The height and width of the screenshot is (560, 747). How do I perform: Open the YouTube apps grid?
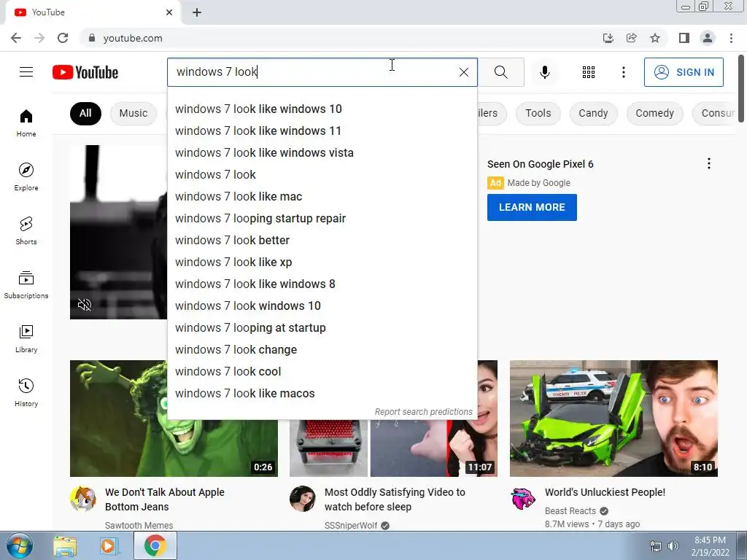coord(589,72)
